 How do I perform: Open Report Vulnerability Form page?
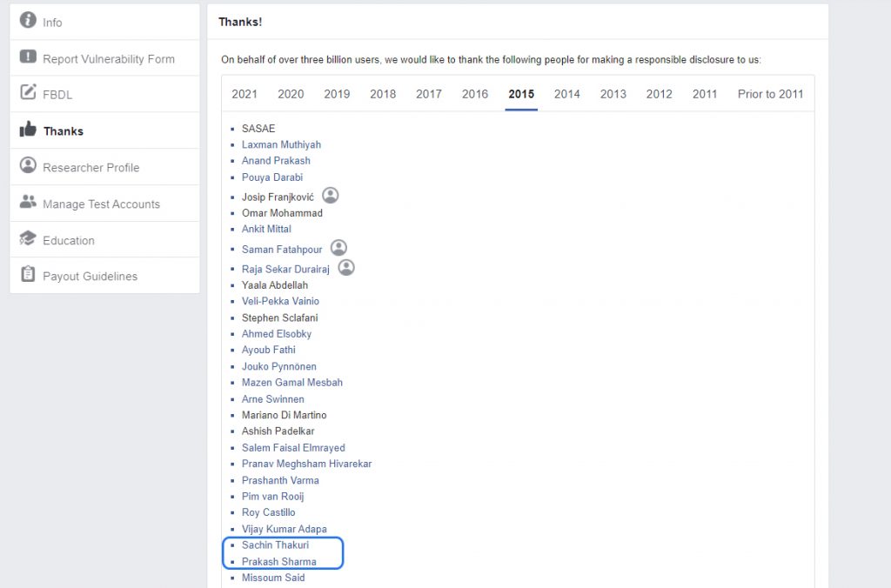tap(104, 58)
